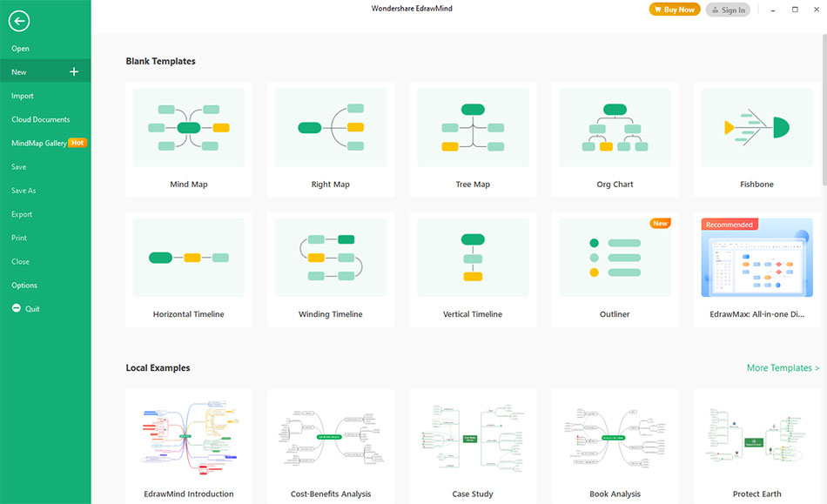Click the 'Vertical Timeline' label

click(x=473, y=314)
